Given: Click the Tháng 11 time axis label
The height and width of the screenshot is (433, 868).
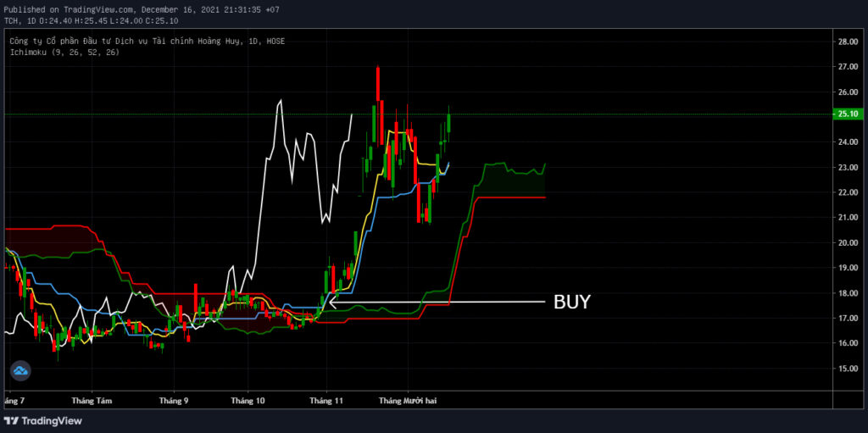Looking at the screenshot, I should point(326,400).
